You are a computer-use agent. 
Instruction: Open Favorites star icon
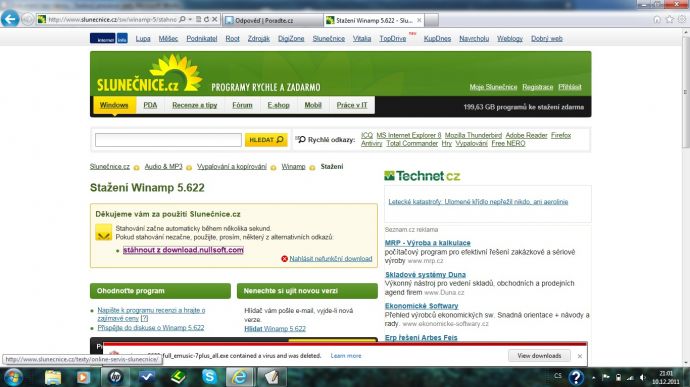(x=670, y=20)
